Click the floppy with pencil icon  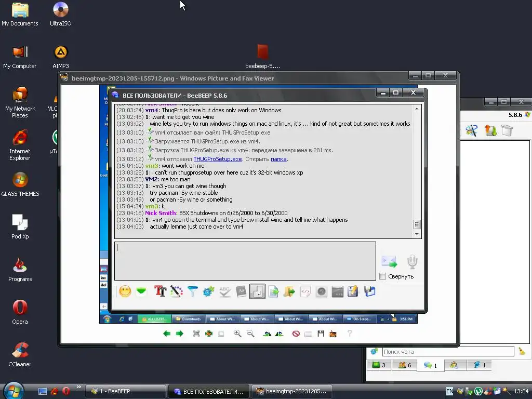pos(353,291)
